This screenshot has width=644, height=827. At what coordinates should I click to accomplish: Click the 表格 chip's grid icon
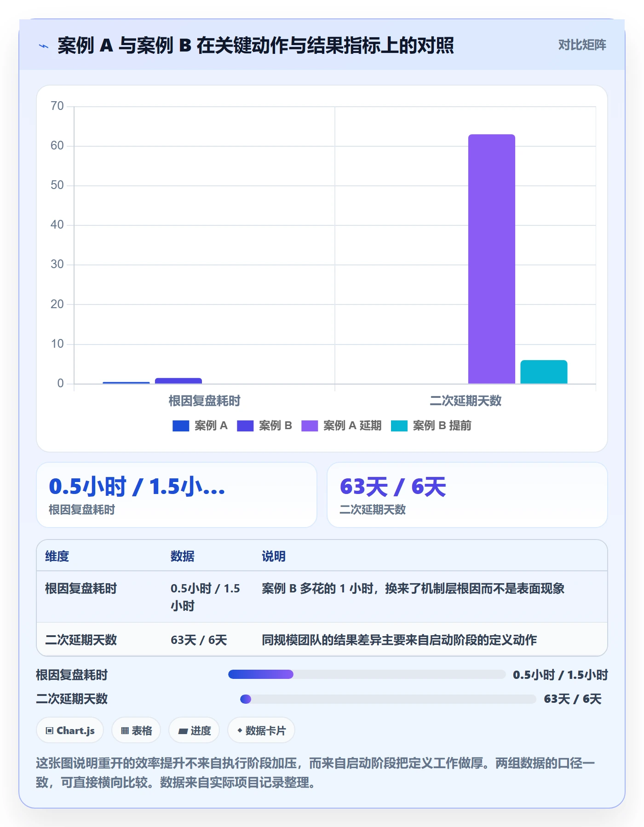[x=125, y=731]
